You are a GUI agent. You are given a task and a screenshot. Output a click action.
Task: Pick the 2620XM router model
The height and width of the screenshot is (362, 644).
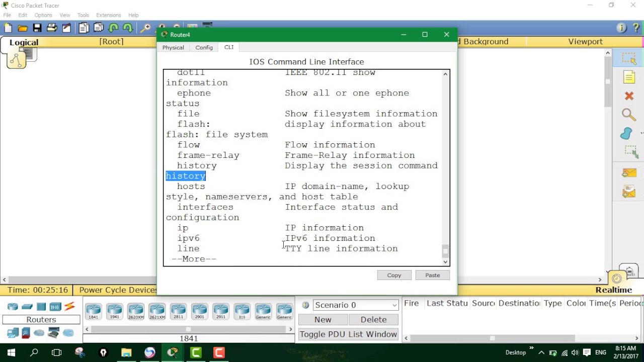tap(135, 312)
